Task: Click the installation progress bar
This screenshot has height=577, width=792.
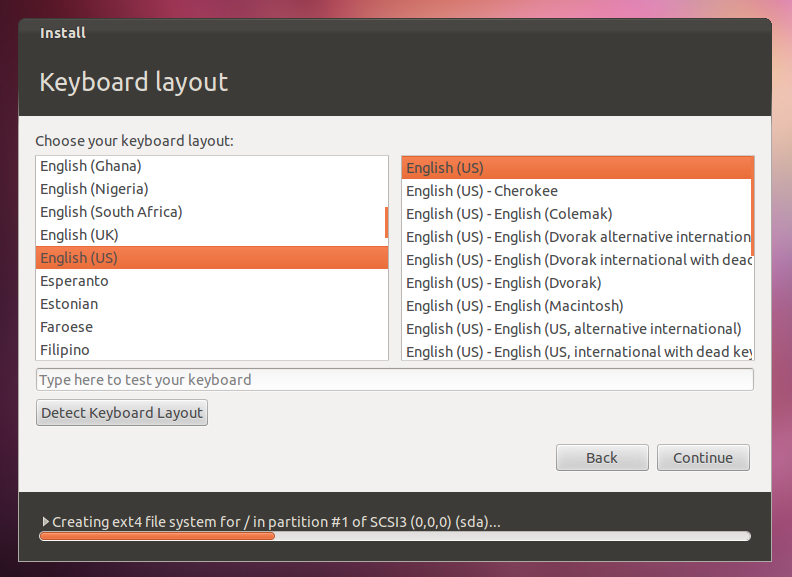Action: [x=395, y=536]
